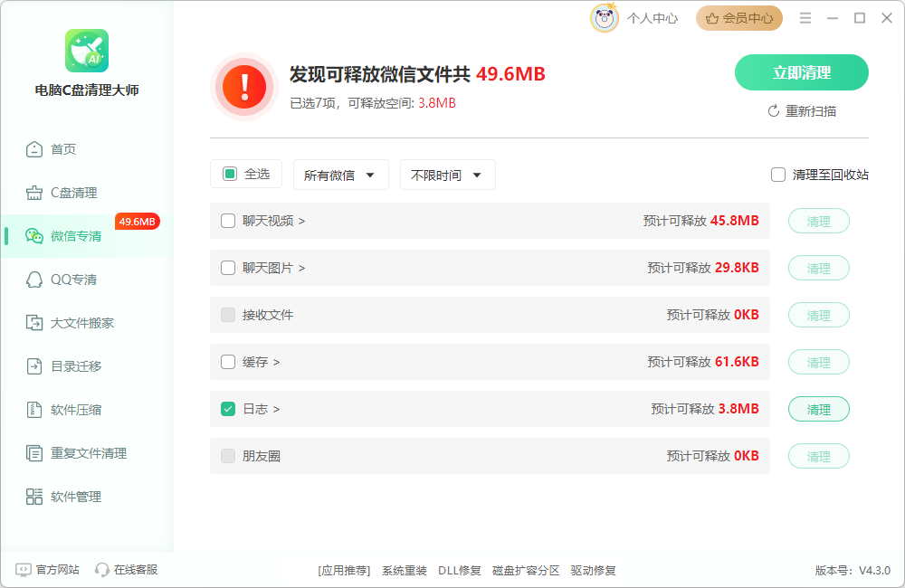The width and height of the screenshot is (905, 588).
Task: Expand 聊天图片 details arrow
Action: click(x=302, y=269)
